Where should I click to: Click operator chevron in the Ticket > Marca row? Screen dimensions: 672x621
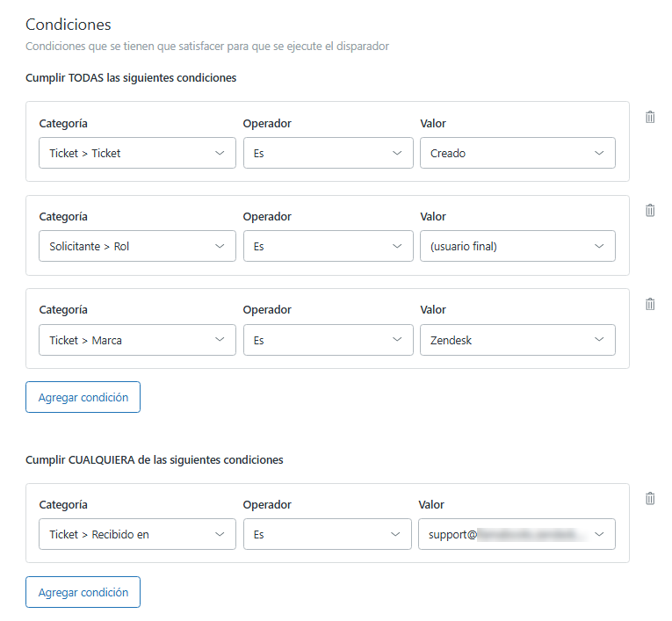(396, 340)
